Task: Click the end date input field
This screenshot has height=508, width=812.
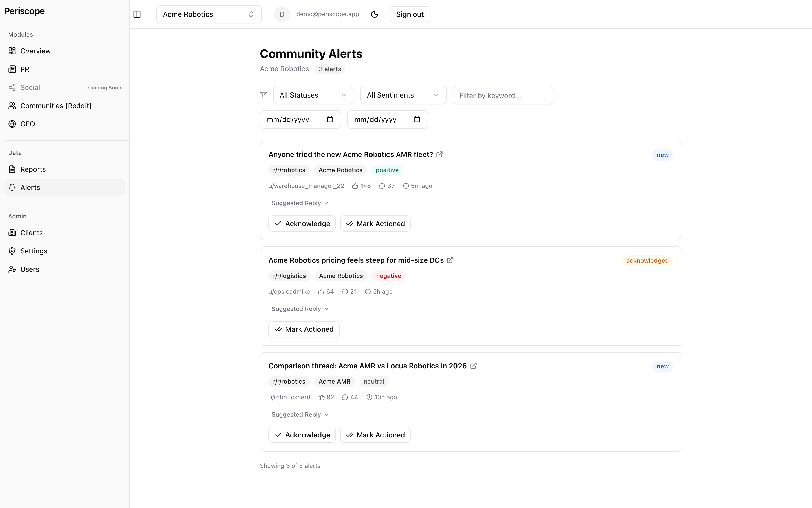Action: pos(387,119)
